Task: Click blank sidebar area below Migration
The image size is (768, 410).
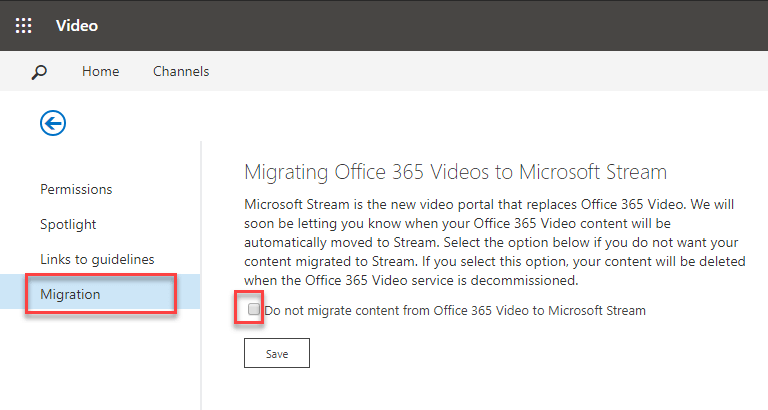Action: [100, 360]
